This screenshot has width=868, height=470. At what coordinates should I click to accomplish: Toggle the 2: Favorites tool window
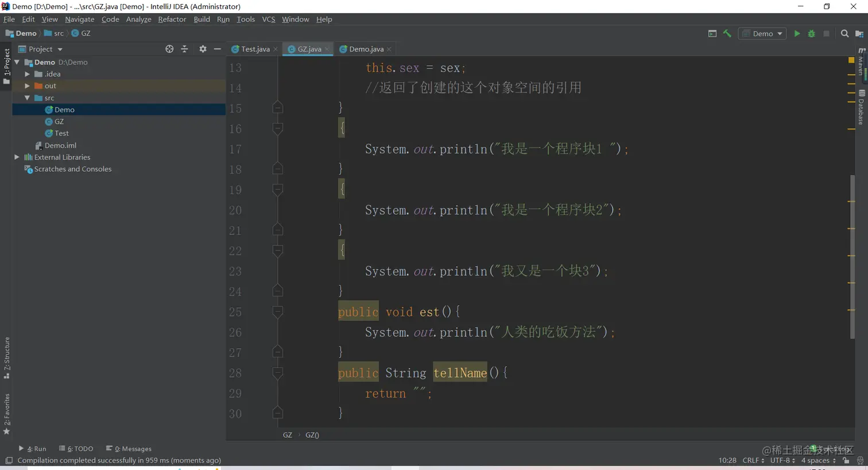tap(6, 414)
